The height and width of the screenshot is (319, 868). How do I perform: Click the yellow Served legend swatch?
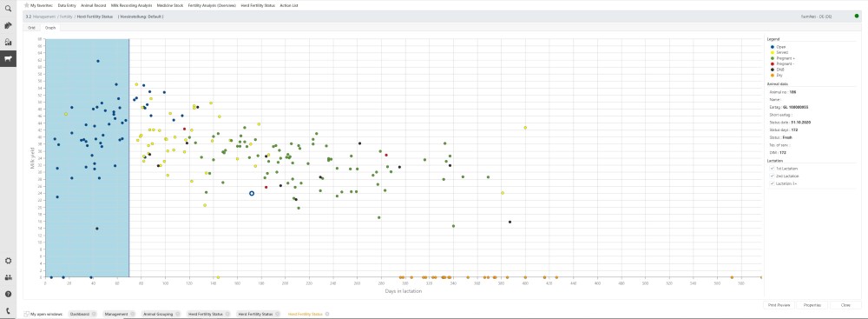click(x=773, y=52)
